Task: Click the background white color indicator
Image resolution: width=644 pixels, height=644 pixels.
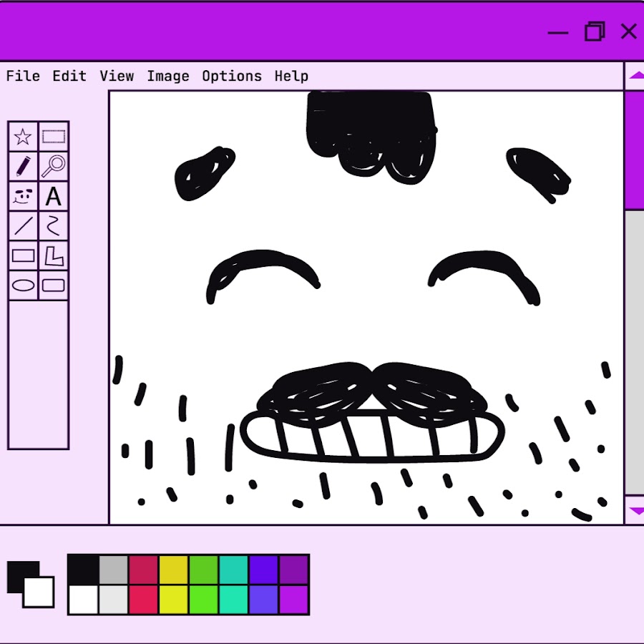Action: point(39,592)
